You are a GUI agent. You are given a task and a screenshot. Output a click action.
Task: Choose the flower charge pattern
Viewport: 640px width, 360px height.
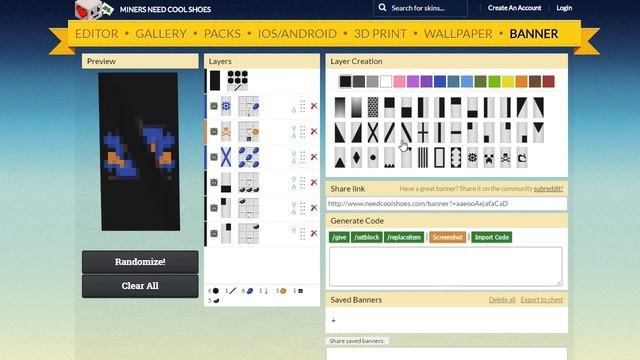coord(472,158)
